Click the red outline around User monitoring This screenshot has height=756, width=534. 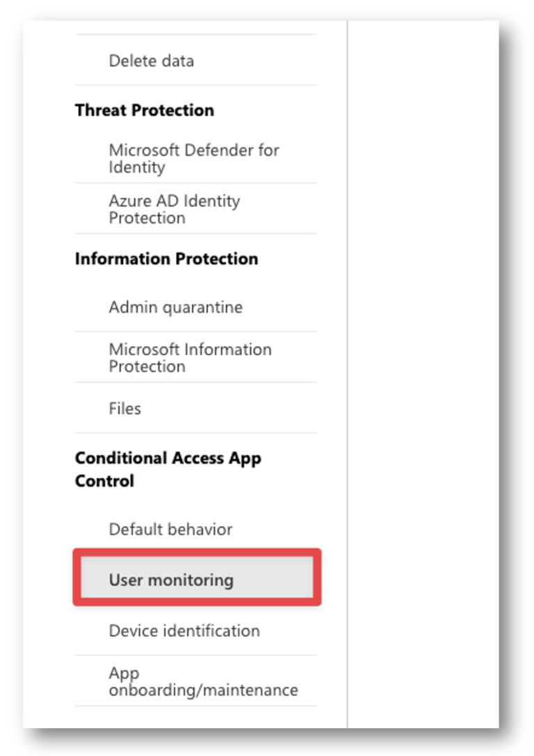[x=197, y=552]
